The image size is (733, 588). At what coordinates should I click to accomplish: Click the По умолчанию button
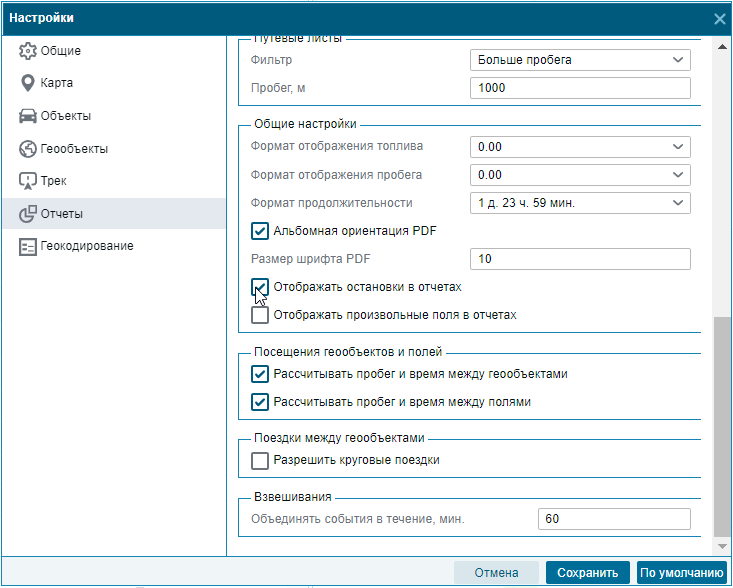pyautogui.click(x=682, y=573)
